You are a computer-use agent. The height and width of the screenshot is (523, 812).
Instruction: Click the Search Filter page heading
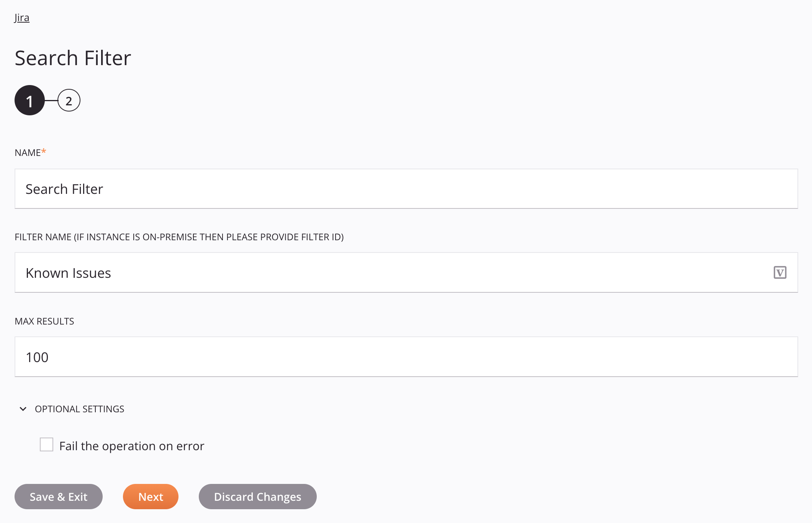(x=73, y=58)
